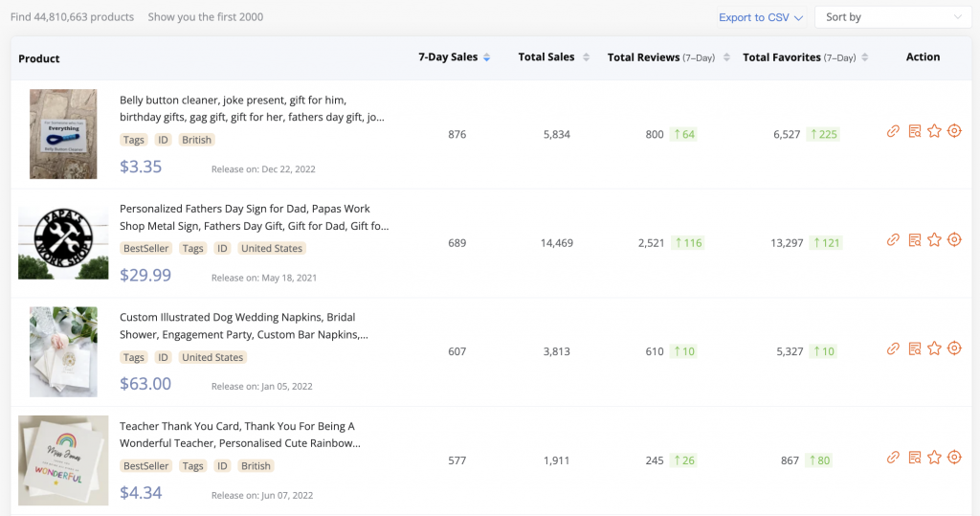The height and width of the screenshot is (516, 980).
Task: Open the Sort by dropdown
Action: 892,17
